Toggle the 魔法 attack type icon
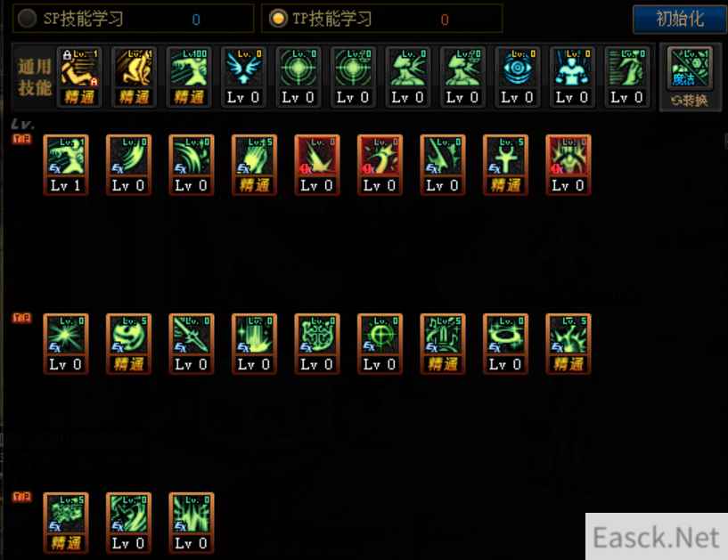 pyautogui.click(x=690, y=69)
